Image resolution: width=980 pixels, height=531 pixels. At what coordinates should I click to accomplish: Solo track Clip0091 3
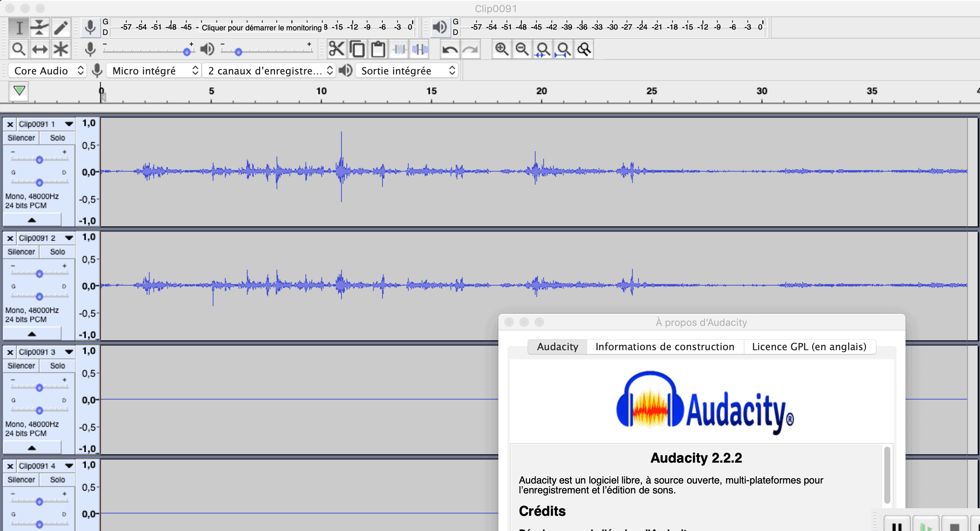(57, 365)
